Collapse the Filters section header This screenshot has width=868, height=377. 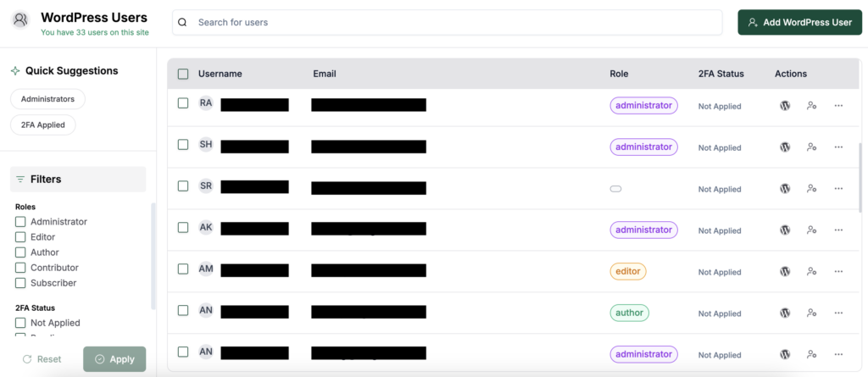pyautogui.click(x=78, y=180)
